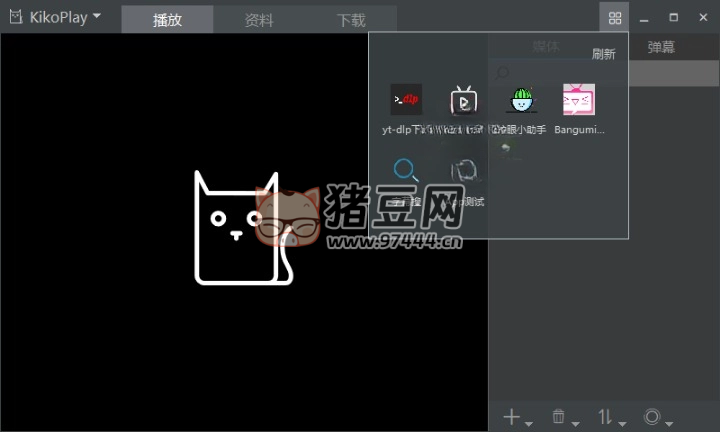Switch to the 播放 tab
The width and height of the screenshot is (720, 432).
pos(167,19)
